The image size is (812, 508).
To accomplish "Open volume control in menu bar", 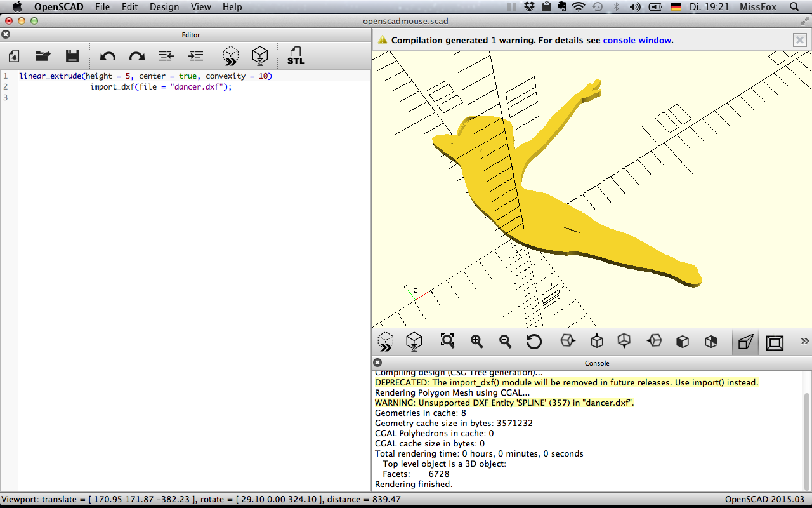I will tap(635, 7).
